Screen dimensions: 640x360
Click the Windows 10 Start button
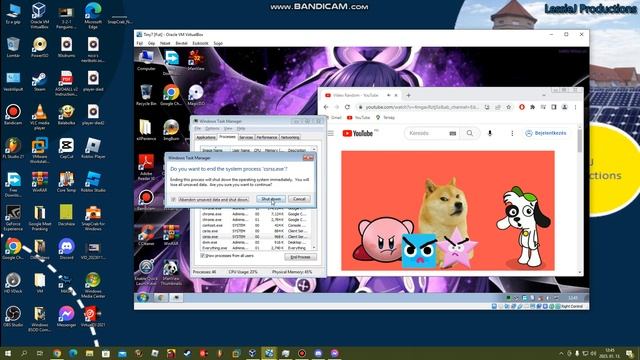7,353
